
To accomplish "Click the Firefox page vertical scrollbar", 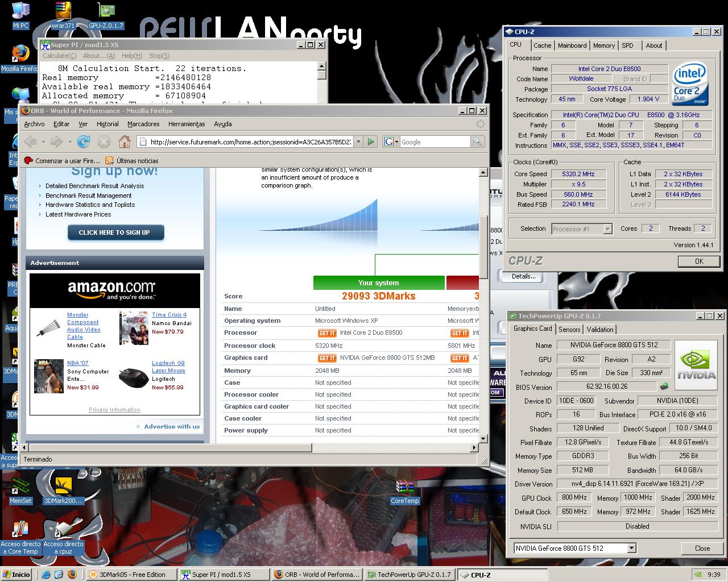I will (483, 305).
